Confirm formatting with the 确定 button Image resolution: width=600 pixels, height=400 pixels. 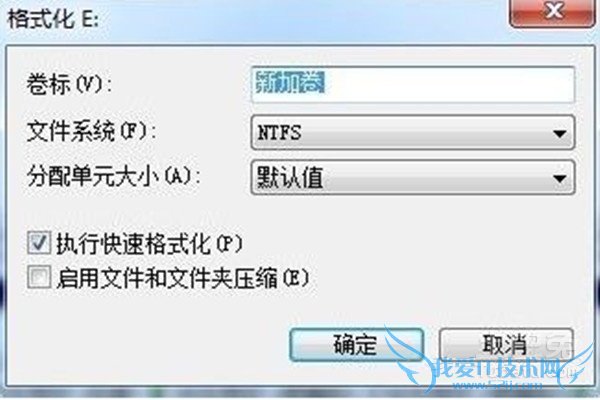point(357,344)
